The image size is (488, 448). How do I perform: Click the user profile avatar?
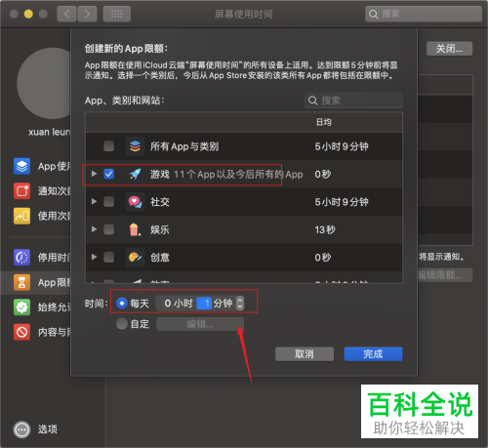44,84
